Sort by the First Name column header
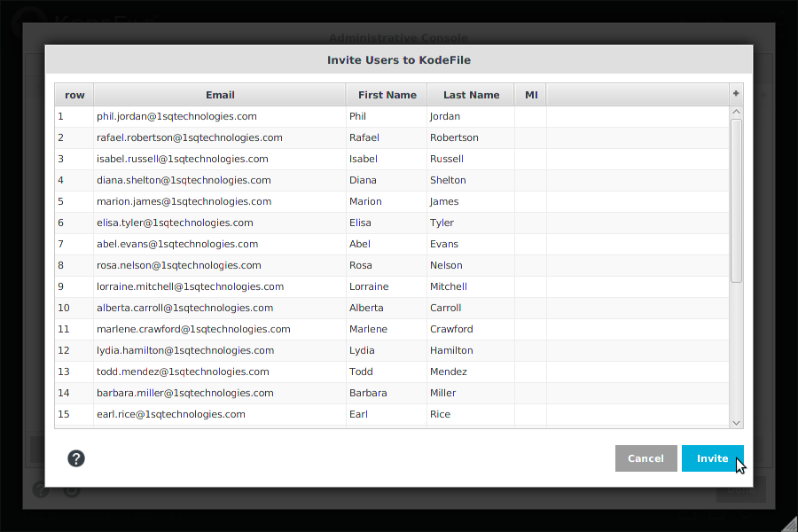Viewport: 798px width, 532px height. tap(387, 95)
